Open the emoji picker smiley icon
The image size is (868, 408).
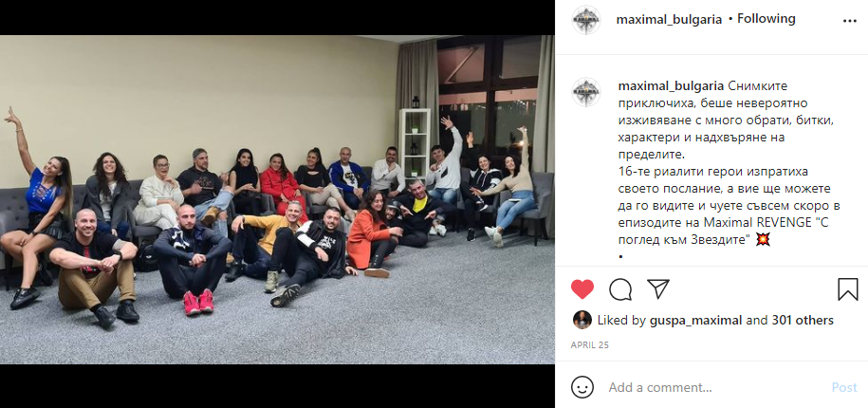pyautogui.click(x=582, y=387)
